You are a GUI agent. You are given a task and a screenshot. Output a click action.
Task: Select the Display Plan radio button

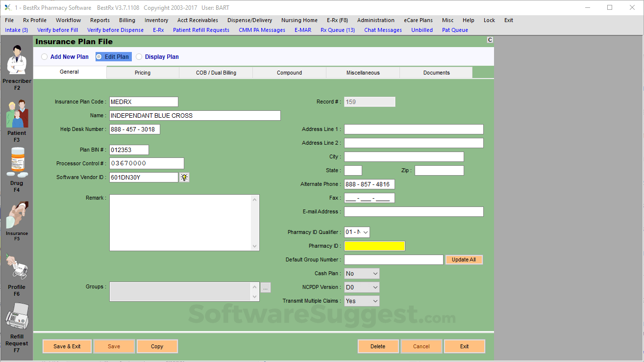[139, 57]
